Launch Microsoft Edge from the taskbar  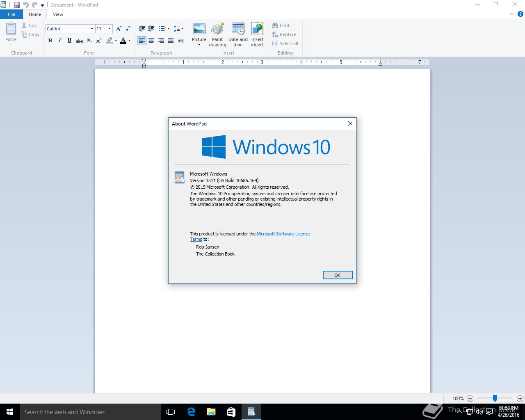point(191,412)
